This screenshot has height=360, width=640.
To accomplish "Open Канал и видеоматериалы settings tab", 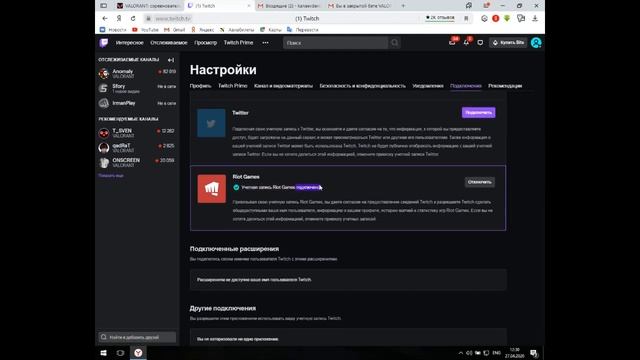I will (x=283, y=86).
